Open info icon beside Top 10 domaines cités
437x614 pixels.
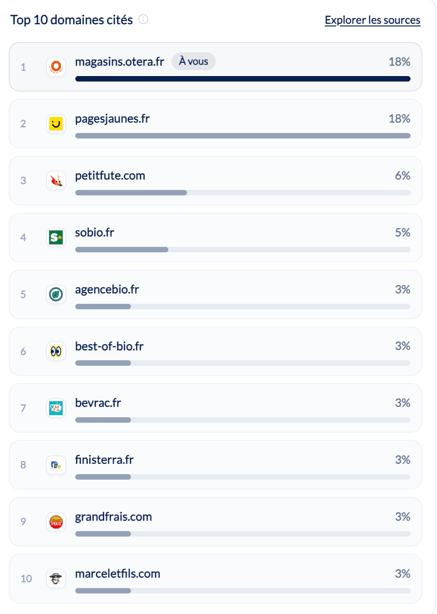click(x=143, y=19)
